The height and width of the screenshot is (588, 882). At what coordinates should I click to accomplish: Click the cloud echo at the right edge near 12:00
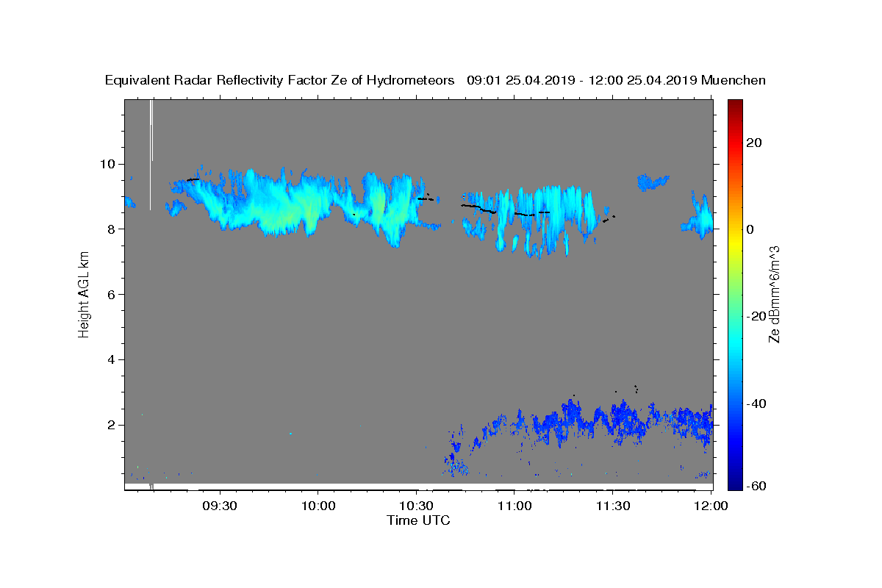point(698,217)
